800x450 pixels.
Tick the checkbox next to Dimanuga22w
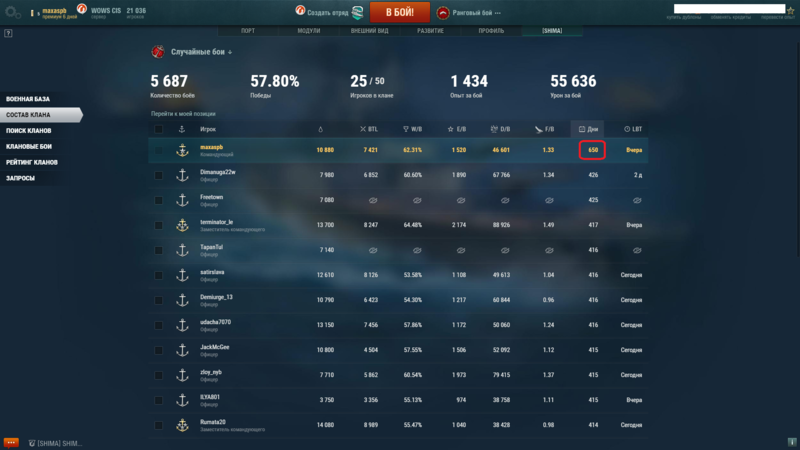pos(158,175)
